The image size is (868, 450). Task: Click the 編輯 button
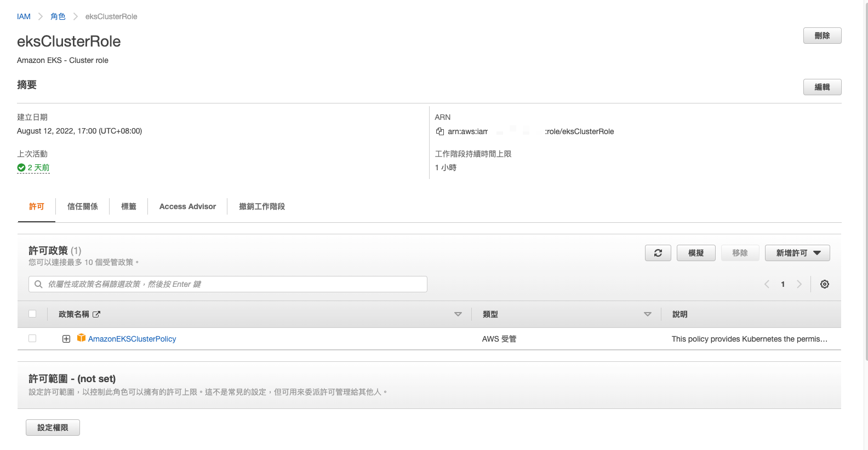click(x=822, y=87)
